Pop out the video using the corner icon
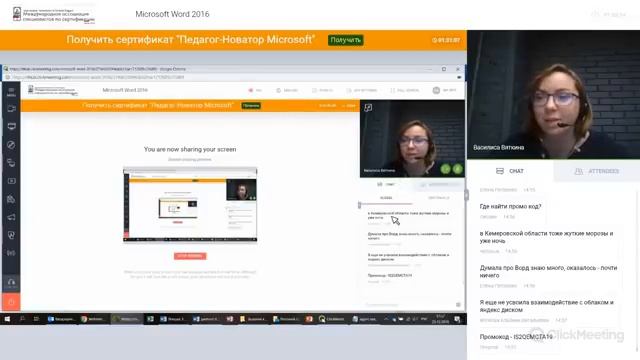 368,108
